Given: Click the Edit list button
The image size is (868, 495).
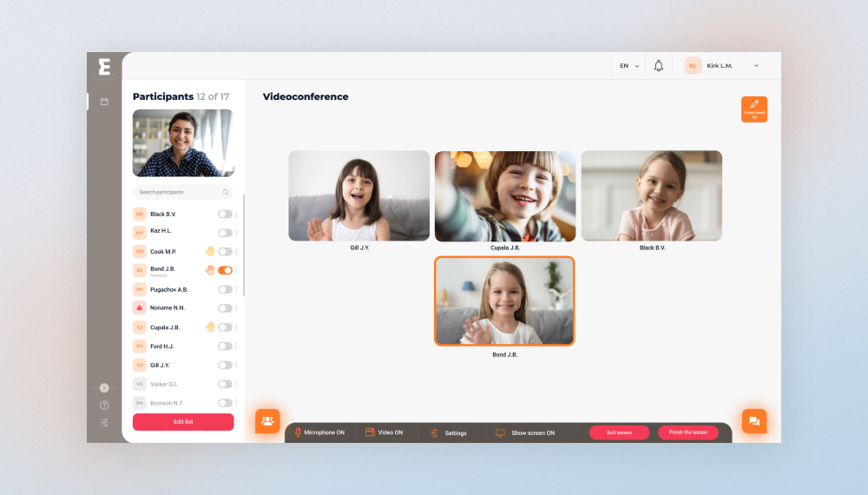Looking at the screenshot, I should click(x=183, y=422).
